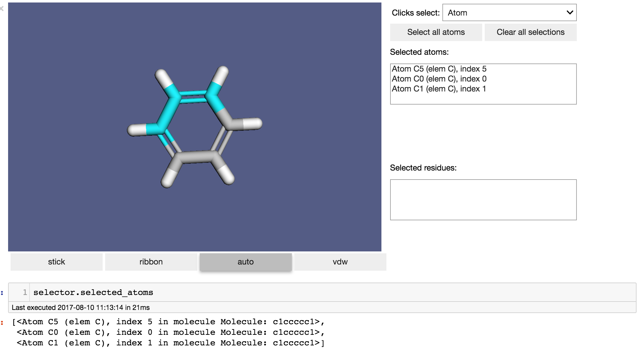This screenshot has width=644, height=351.
Task: Open the Clicks select dropdown
Action: [x=509, y=13]
